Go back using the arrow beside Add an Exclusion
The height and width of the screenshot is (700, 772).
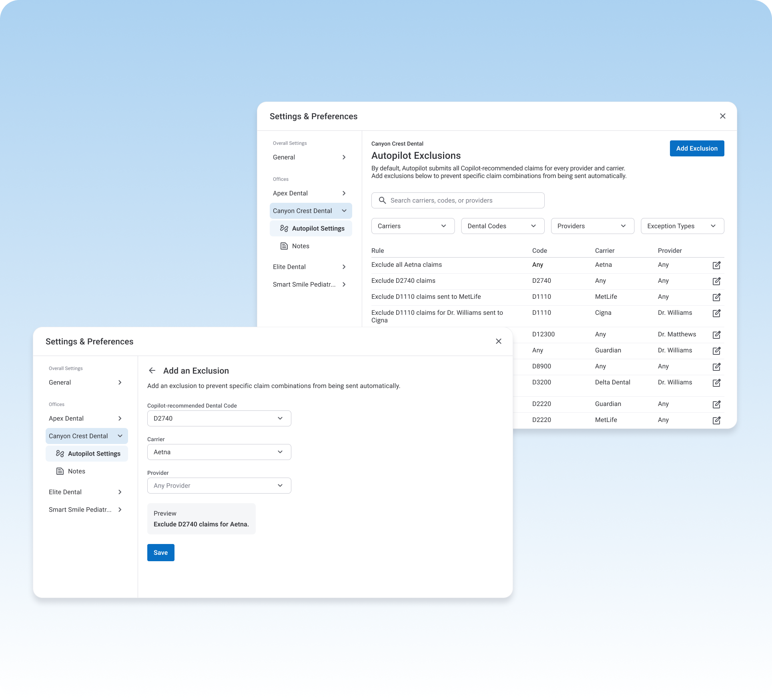pyautogui.click(x=152, y=371)
